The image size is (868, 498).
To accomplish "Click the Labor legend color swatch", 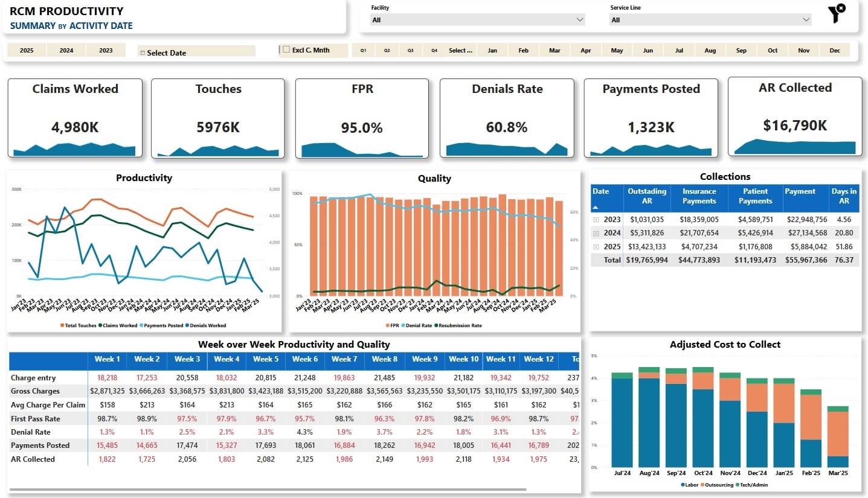I will pyautogui.click(x=683, y=485).
